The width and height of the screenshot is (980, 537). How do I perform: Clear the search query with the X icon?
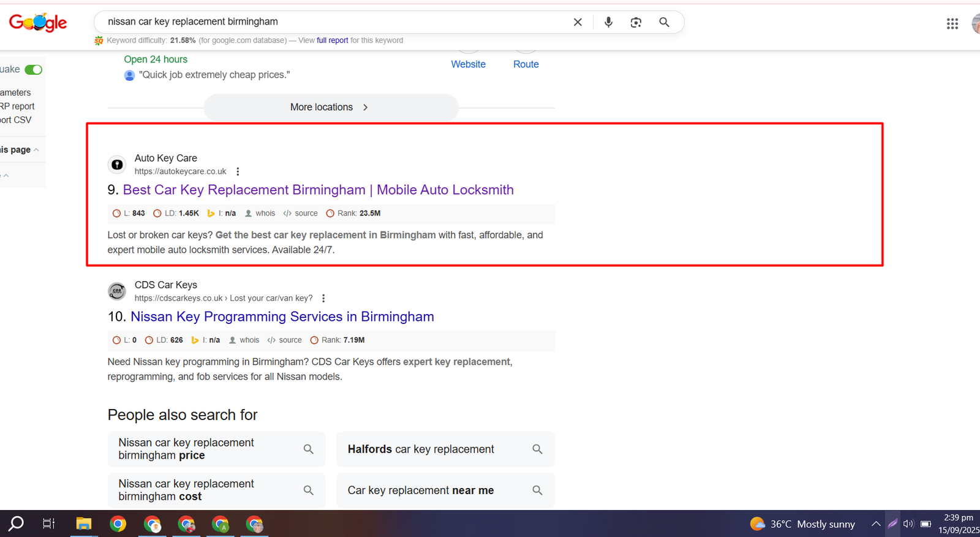point(578,22)
